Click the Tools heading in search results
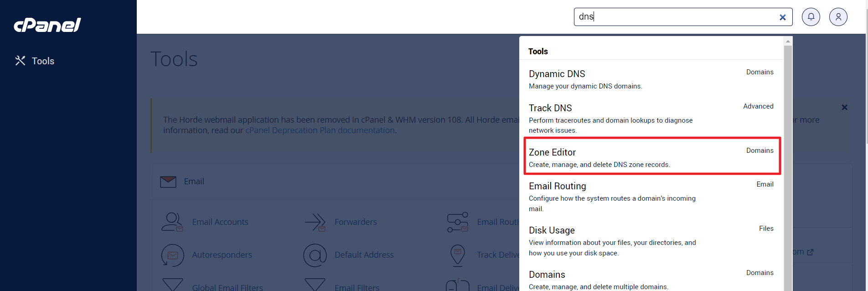 538,52
